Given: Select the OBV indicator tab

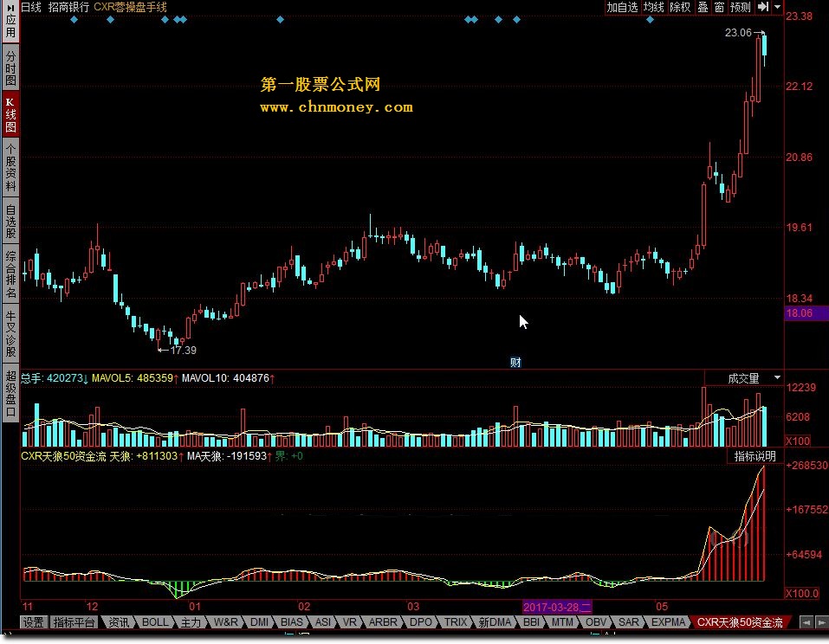Looking at the screenshot, I should [x=596, y=622].
